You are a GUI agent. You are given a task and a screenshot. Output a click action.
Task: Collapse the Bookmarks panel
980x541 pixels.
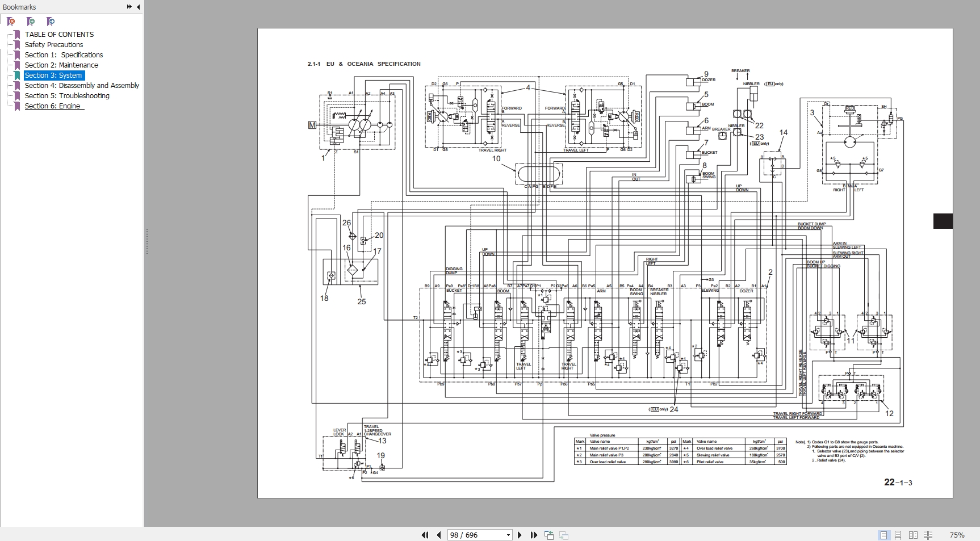pos(139,7)
